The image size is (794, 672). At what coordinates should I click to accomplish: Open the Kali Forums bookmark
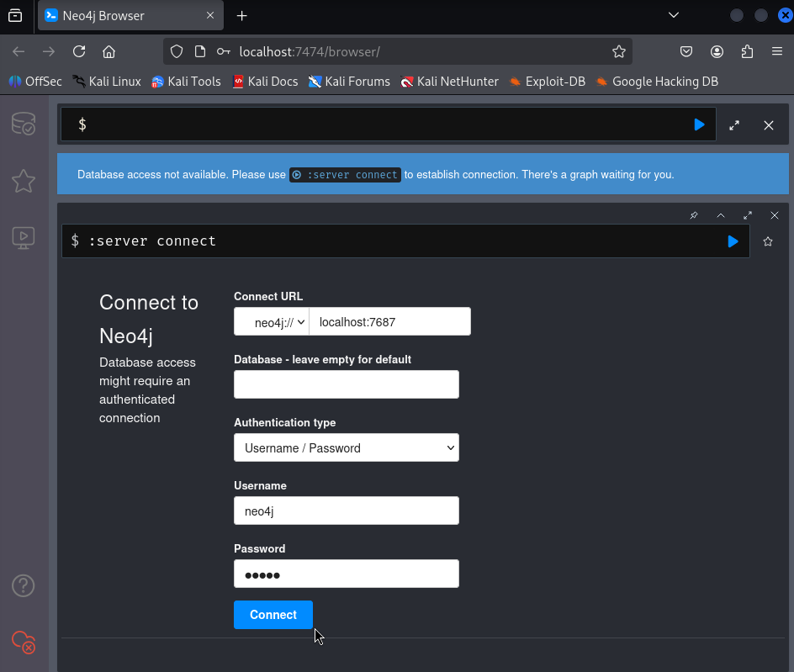click(x=349, y=82)
